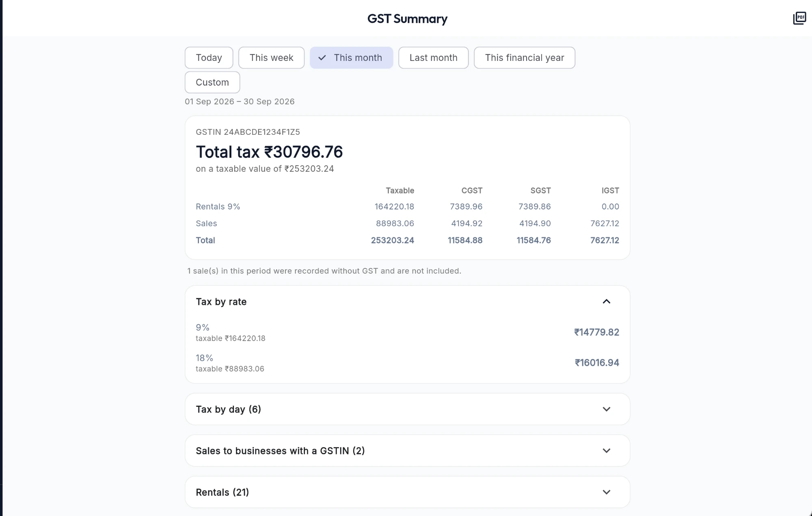Select the This week filter chip
812x516 pixels.
[271, 58]
